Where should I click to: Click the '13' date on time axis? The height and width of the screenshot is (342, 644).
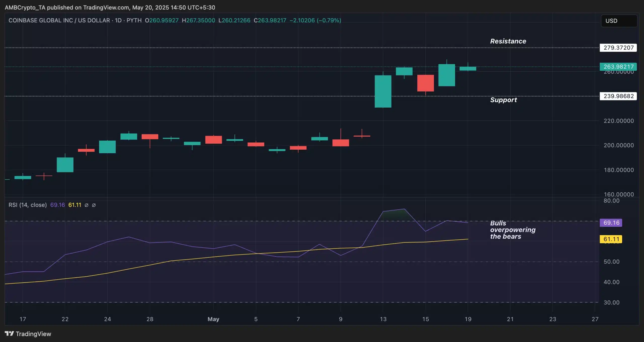pyautogui.click(x=383, y=319)
